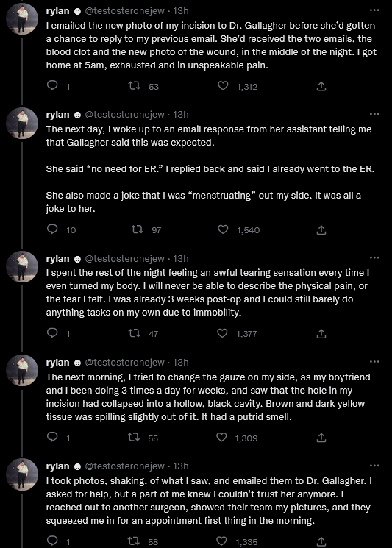This screenshot has height=548, width=392.
Task: Open more options on the first tweet
Action: tap(374, 10)
